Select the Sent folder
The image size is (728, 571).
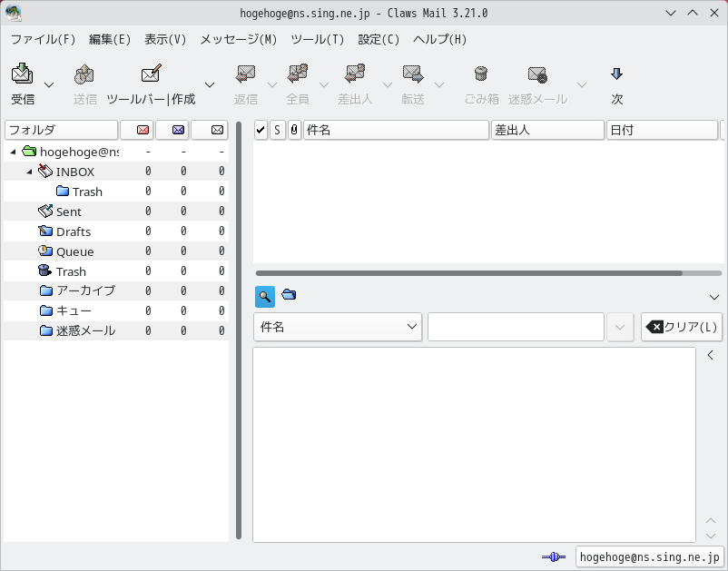click(116, 212)
